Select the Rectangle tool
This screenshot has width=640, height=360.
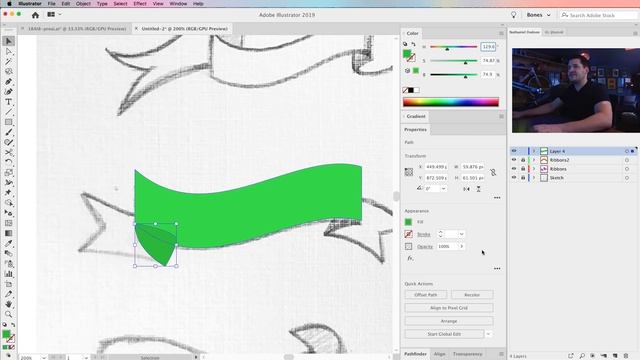(9, 122)
